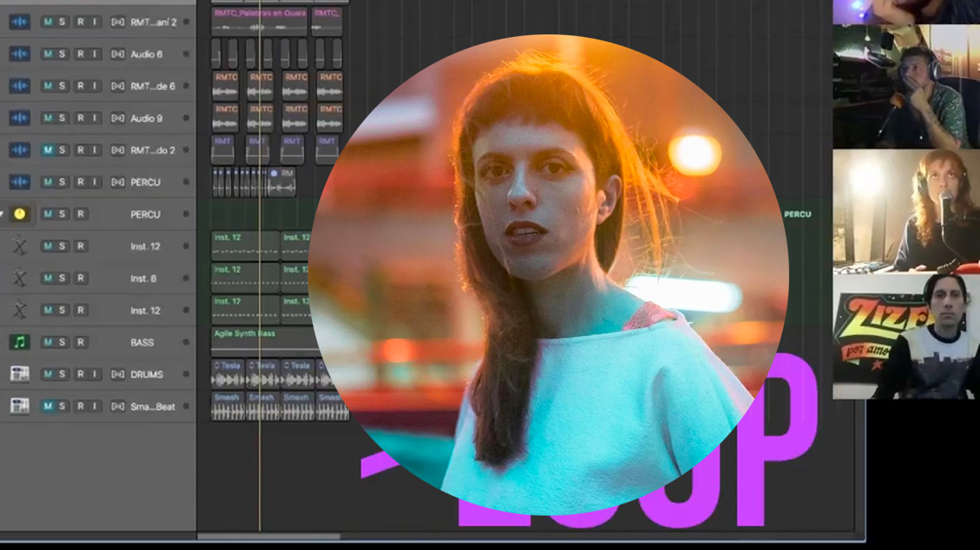Click the stereo input icon on RMT...do 2
Screen dimensions: 980x550
pos(118,150)
